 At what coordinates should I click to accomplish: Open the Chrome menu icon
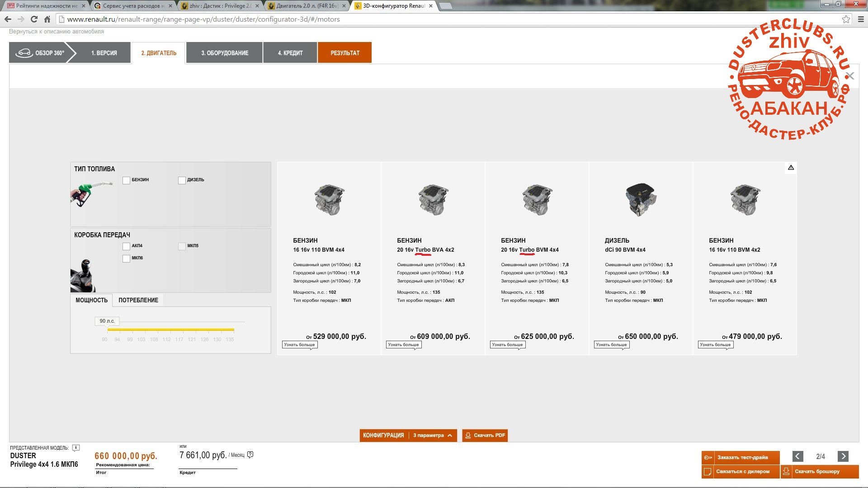click(x=861, y=19)
